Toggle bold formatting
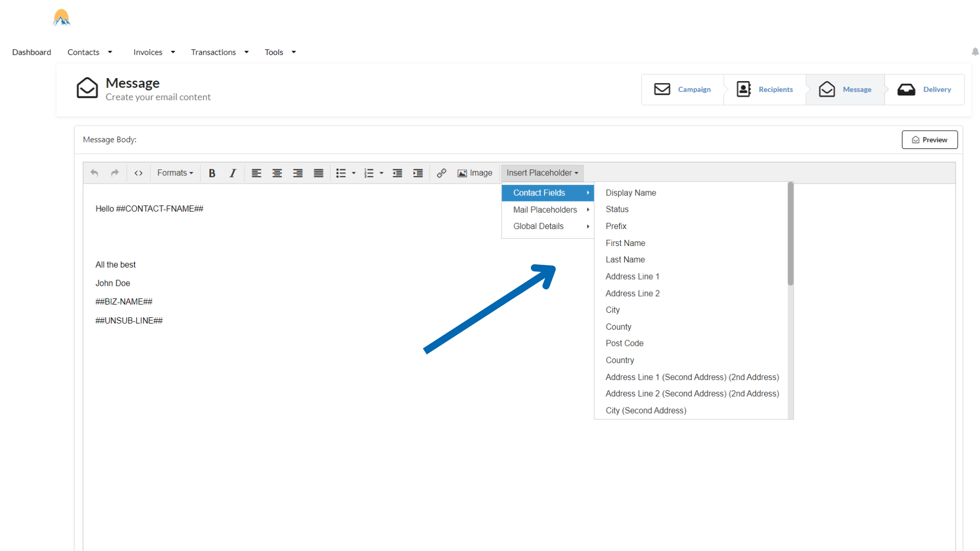The height and width of the screenshot is (551, 980). (x=212, y=173)
